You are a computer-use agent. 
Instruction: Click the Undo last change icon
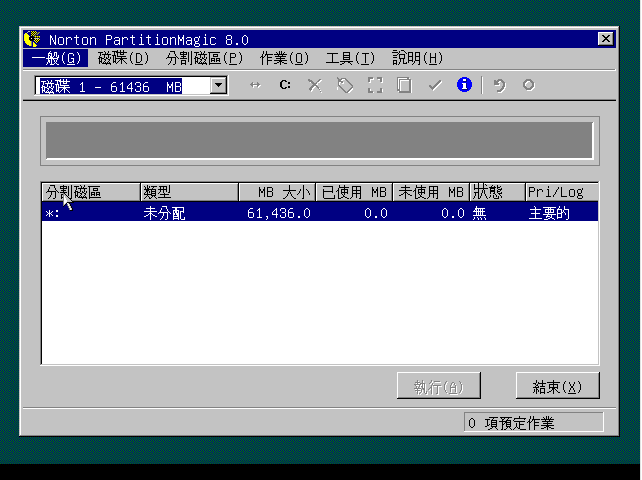click(499, 85)
